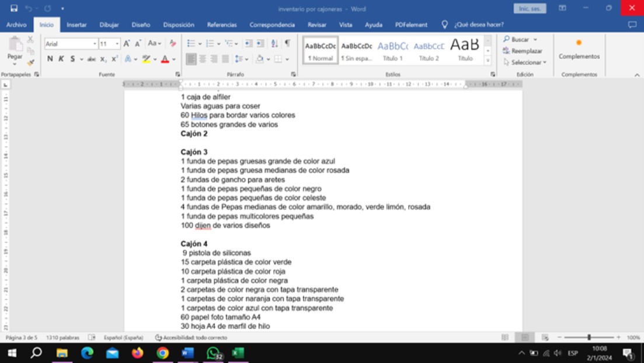Image resolution: width=644 pixels, height=363 pixels.
Task: Click the zoom slider in status bar
Action: point(589,337)
